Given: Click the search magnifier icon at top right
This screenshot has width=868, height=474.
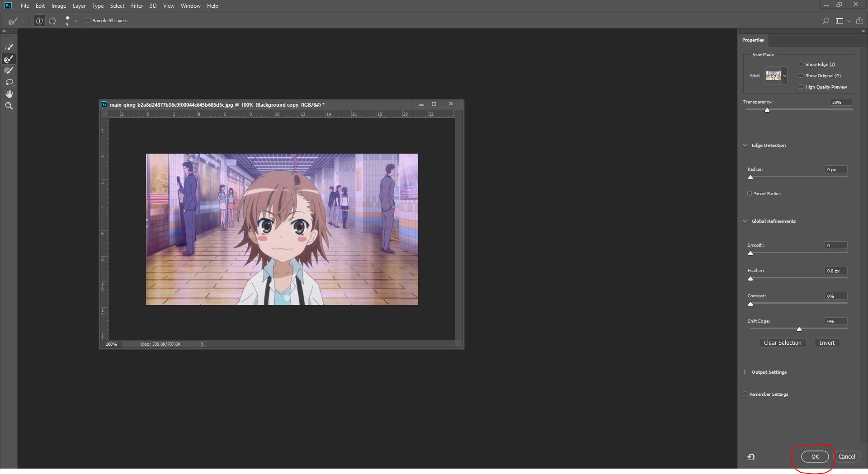Looking at the screenshot, I should (826, 21).
